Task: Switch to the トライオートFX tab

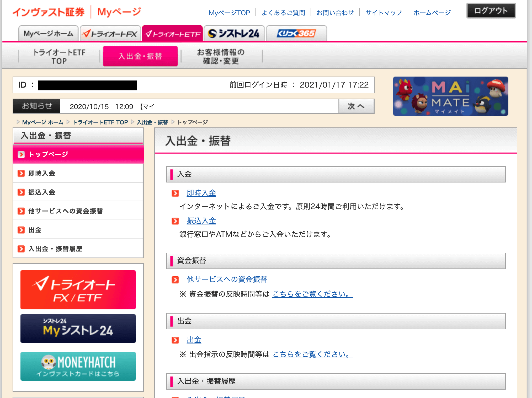Action: tap(110, 33)
